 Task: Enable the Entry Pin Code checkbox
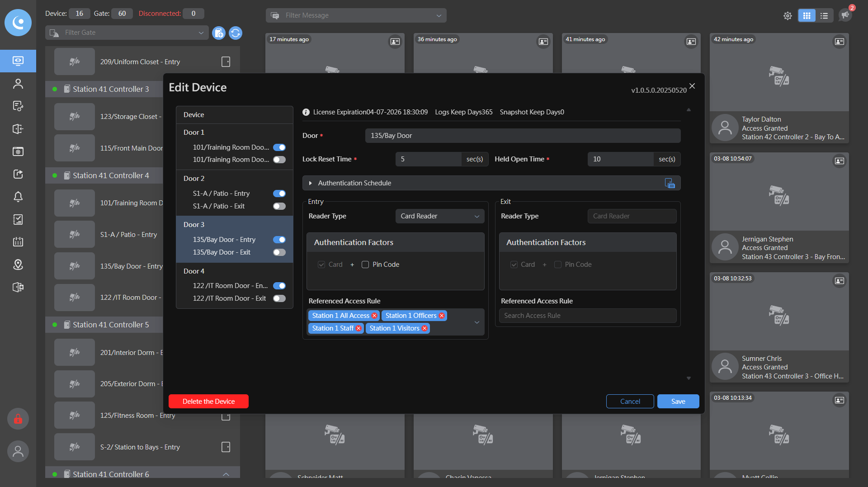[x=365, y=265]
